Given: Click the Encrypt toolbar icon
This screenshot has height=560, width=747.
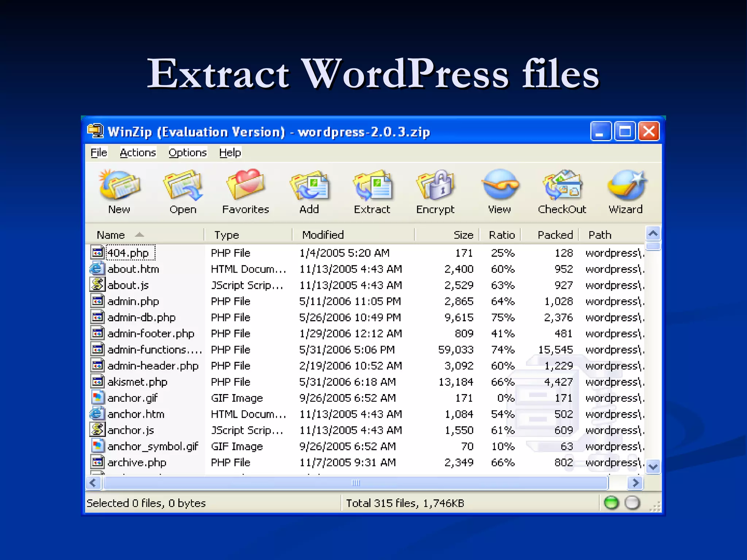Looking at the screenshot, I should tap(436, 184).
